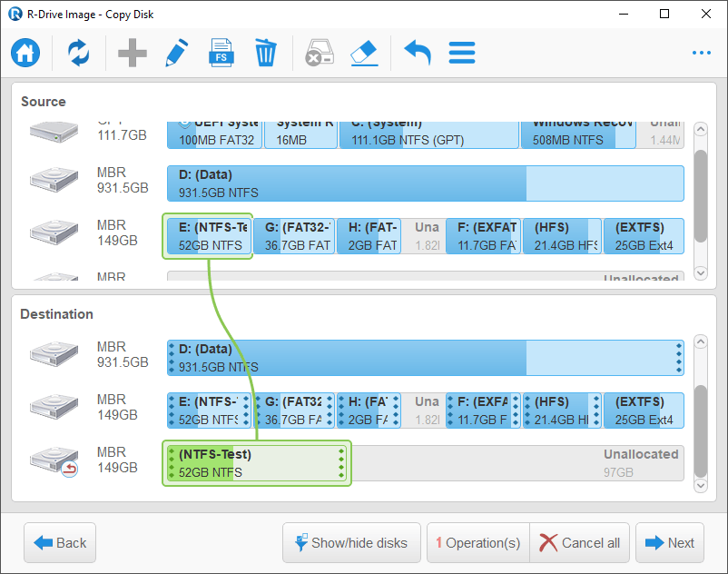The height and width of the screenshot is (574, 728).
Task: Select the Unallocated 97GB destination space
Action: (x=517, y=463)
